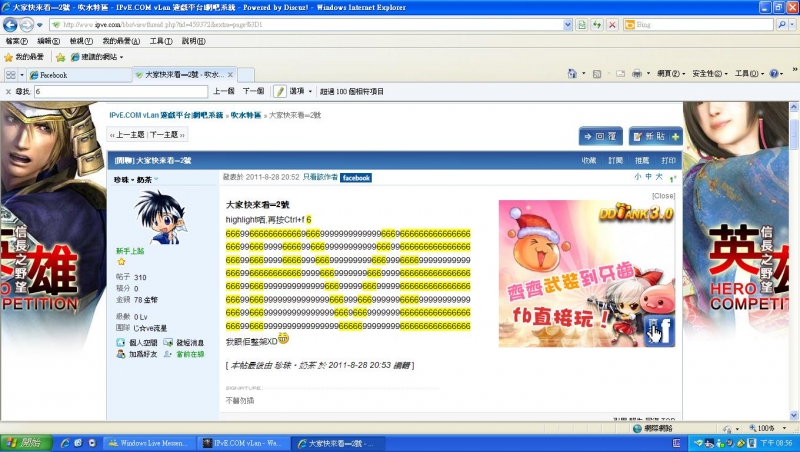Click 下一個 to find next match
Image resolution: width=800 pixels, height=452 pixels.
[254, 91]
